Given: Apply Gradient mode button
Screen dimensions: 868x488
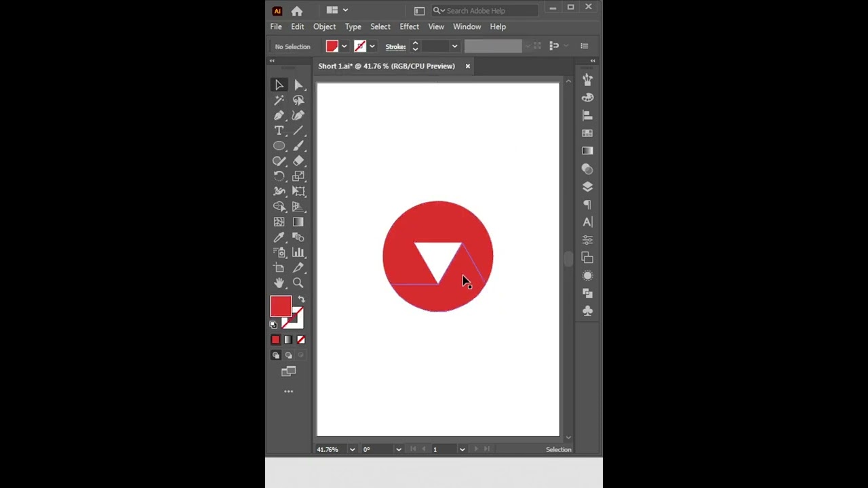Looking at the screenshot, I should point(288,340).
